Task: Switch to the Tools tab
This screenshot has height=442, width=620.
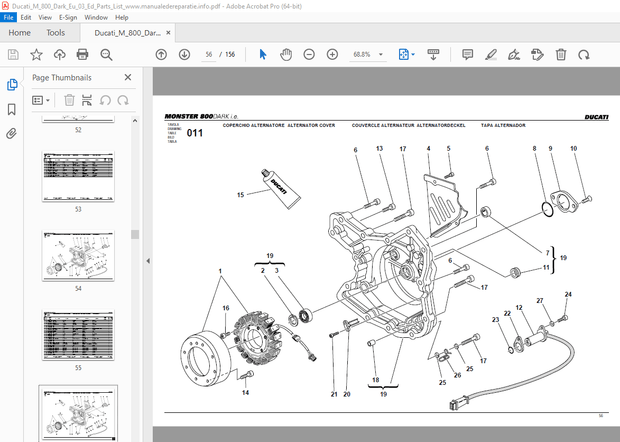Action: (x=55, y=33)
